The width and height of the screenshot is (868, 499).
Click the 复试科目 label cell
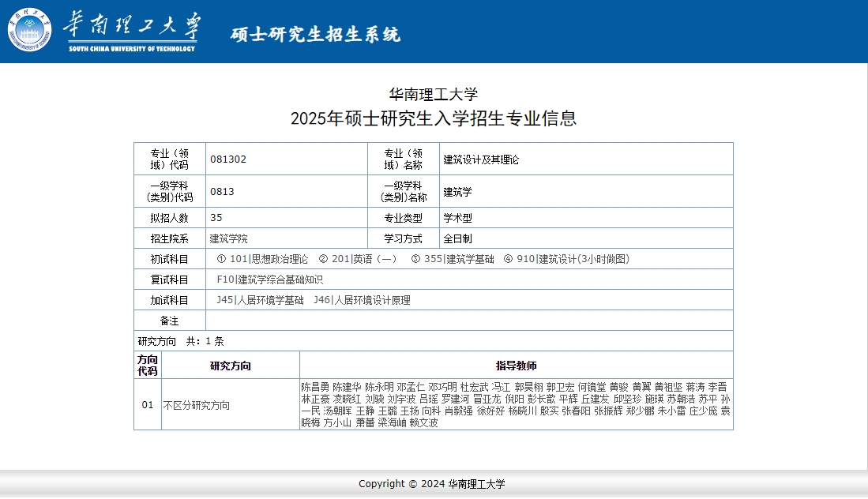tap(169, 280)
